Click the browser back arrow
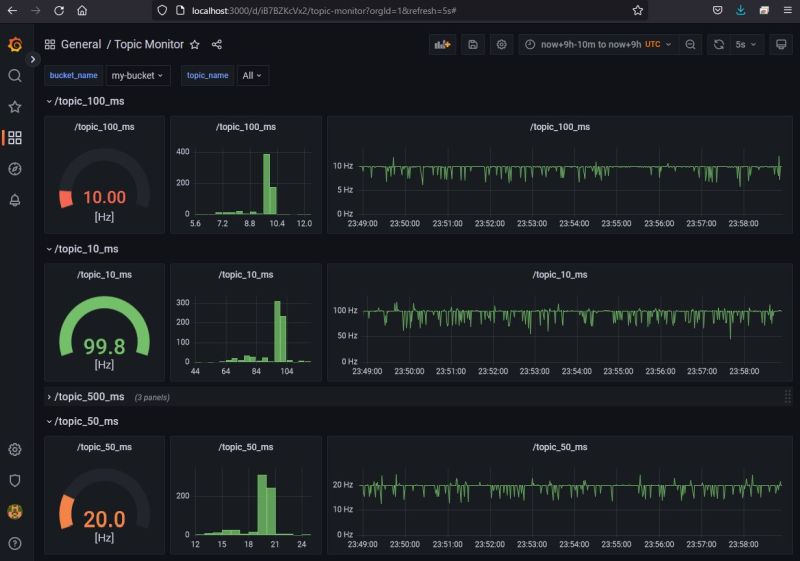The width and height of the screenshot is (800, 561). point(12,10)
